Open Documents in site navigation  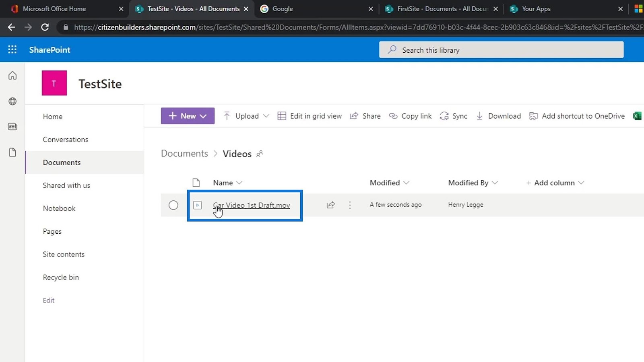click(x=62, y=162)
